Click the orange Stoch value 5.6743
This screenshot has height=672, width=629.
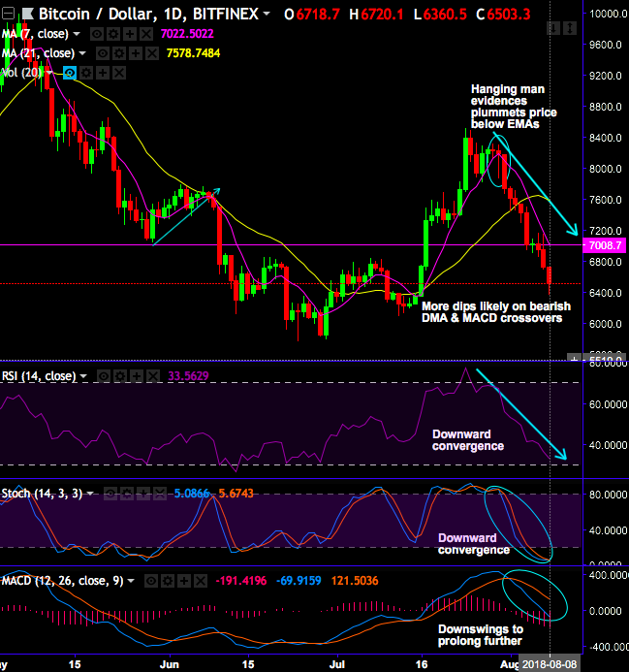236,494
